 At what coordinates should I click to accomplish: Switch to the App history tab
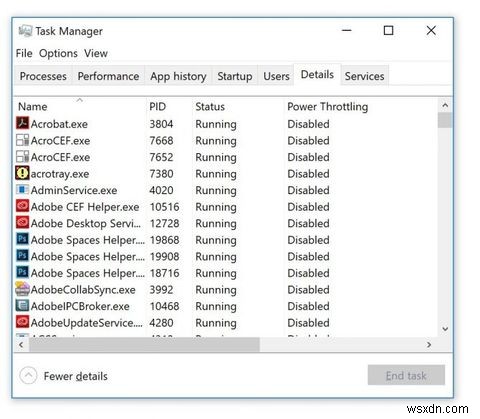[x=178, y=76]
